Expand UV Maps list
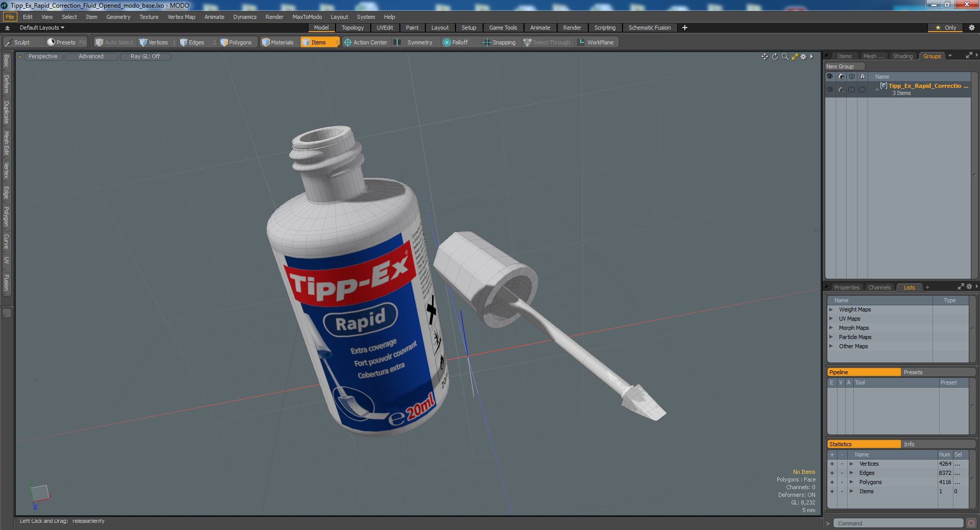Viewport: 980px width, 530px height. (831, 319)
